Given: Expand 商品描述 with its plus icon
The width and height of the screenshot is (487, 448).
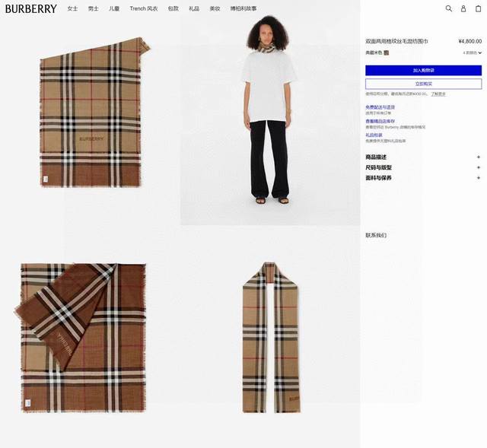Looking at the screenshot, I should coord(479,157).
